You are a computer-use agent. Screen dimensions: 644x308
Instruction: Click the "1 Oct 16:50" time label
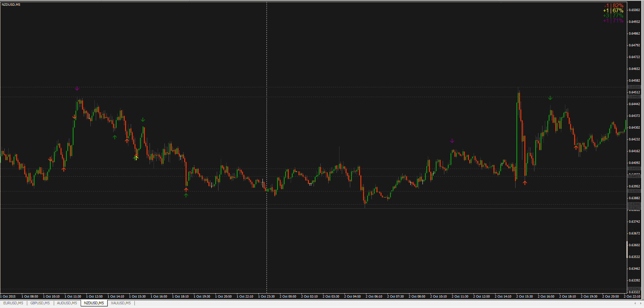[x=159, y=297]
